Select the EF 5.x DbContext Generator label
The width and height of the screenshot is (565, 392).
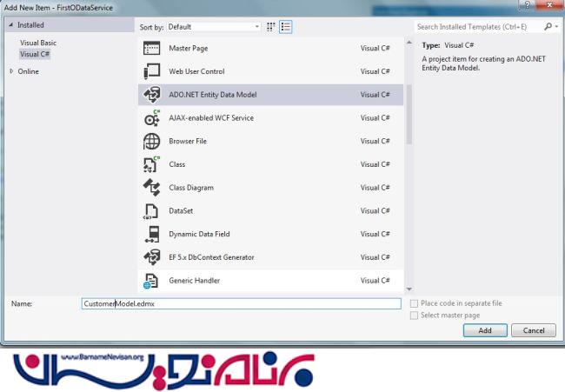pyautogui.click(x=211, y=257)
